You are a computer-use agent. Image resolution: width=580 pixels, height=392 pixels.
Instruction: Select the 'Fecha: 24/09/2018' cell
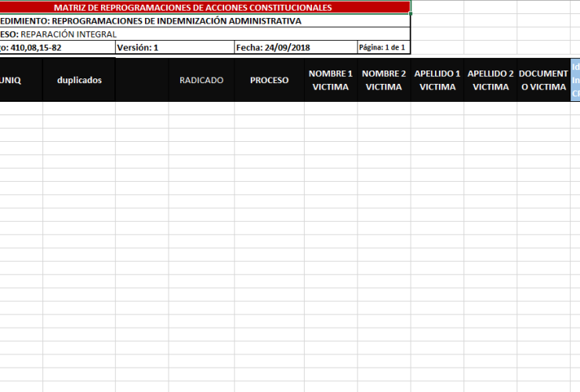pyautogui.click(x=296, y=47)
